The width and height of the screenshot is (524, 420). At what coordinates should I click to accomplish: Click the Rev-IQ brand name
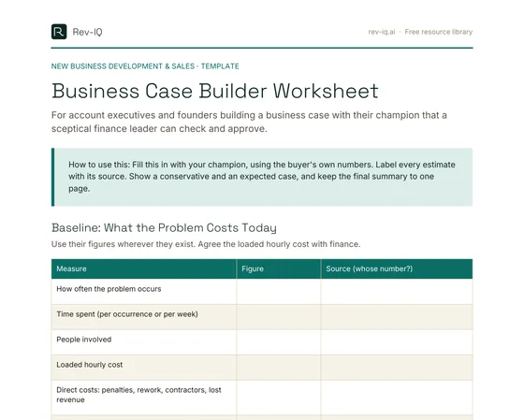(x=87, y=32)
